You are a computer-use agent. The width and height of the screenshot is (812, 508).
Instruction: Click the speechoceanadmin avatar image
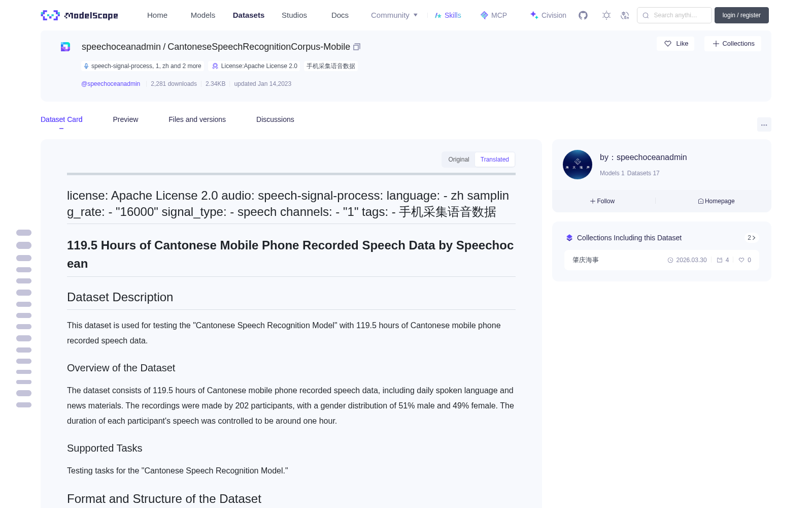(578, 165)
